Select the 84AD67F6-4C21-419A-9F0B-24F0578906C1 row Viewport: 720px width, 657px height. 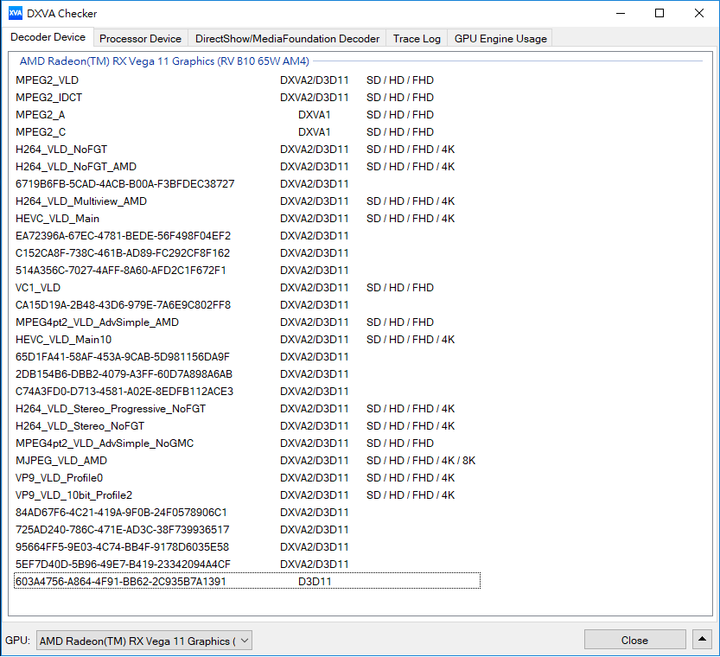point(247,513)
